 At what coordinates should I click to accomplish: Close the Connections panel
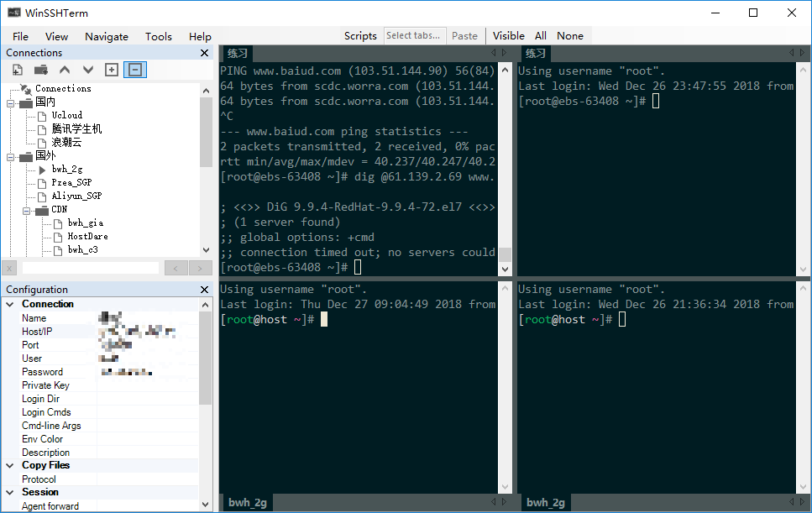205,53
